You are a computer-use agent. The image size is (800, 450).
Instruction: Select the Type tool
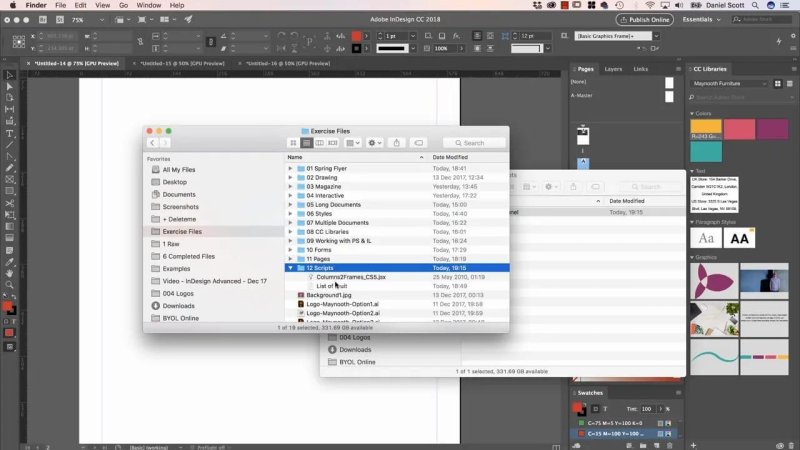(x=10, y=134)
